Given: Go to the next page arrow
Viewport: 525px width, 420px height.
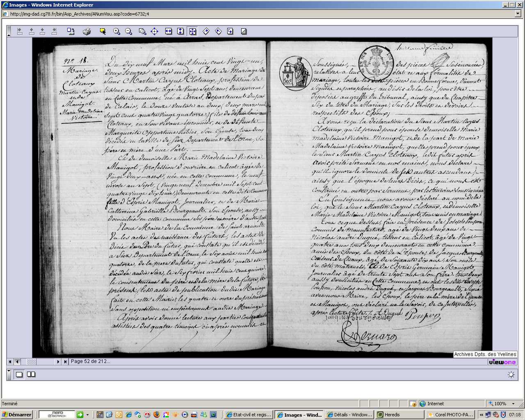Looking at the screenshot, I should (x=58, y=361).
